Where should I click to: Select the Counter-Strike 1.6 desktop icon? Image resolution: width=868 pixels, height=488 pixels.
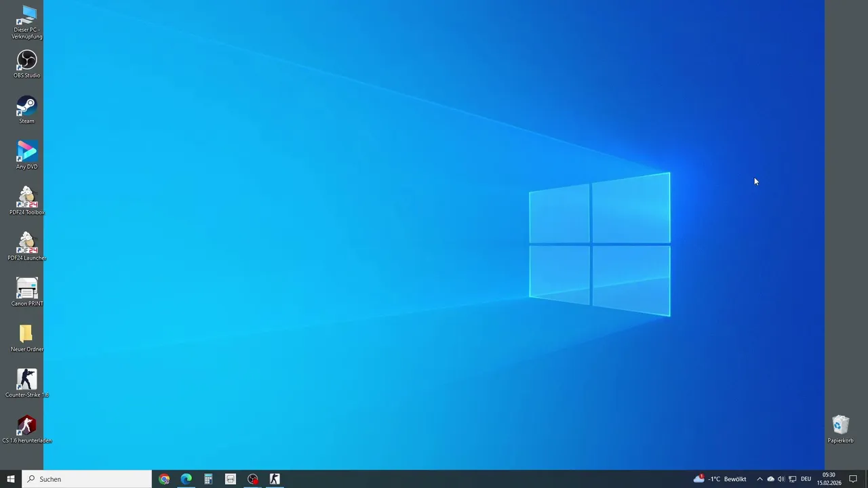coord(26,384)
